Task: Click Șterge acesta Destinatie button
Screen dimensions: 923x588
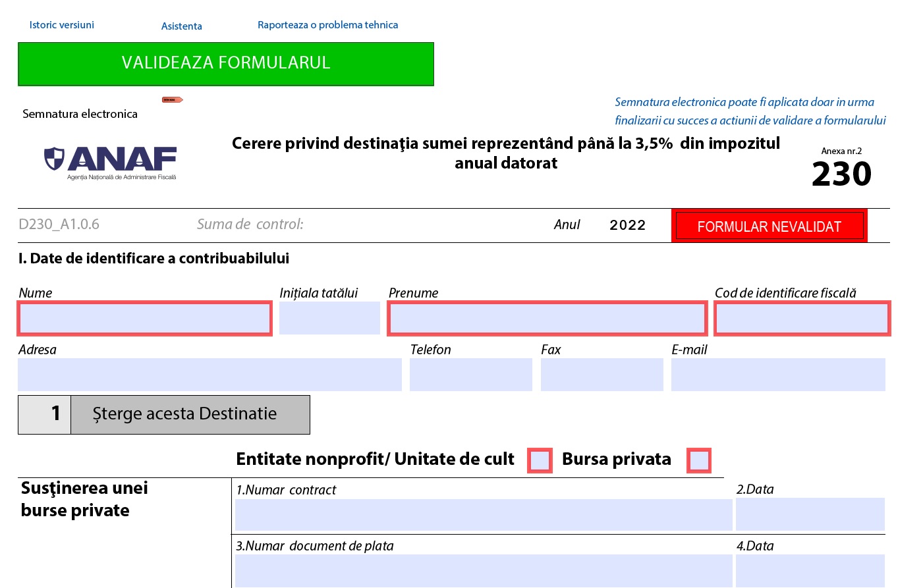Action: (x=190, y=414)
